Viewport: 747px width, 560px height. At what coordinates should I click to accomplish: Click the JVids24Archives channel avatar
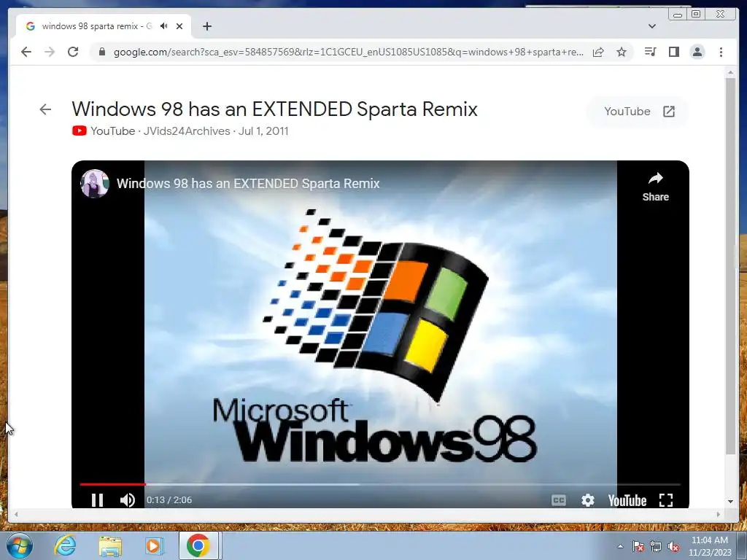pos(95,183)
